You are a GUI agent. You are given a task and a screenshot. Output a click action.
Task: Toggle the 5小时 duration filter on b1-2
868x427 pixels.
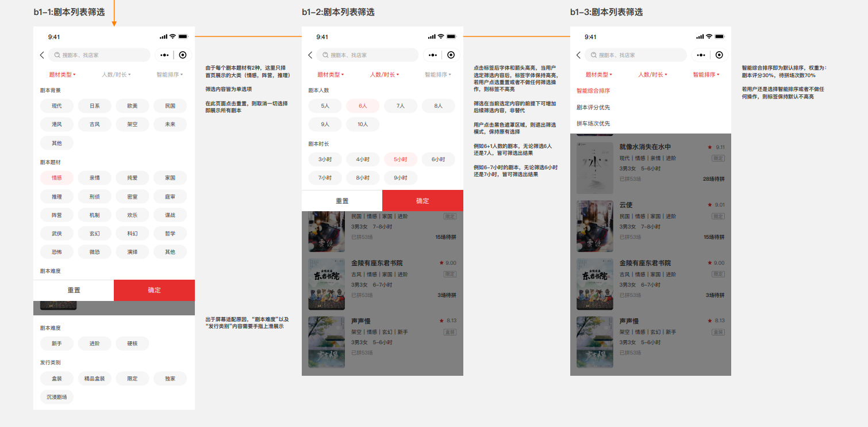click(x=400, y=159)
